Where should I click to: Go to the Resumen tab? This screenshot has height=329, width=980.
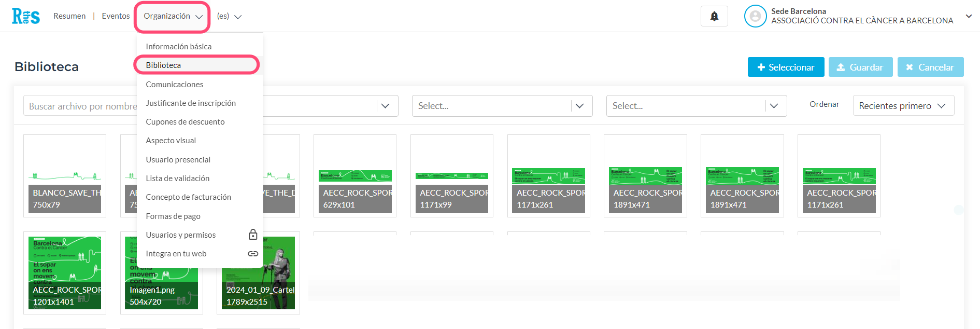click(69, 16)
